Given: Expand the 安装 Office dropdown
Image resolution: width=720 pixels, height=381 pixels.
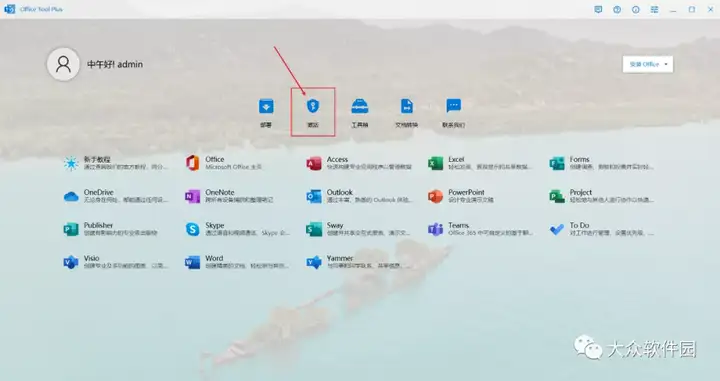Looking at the screenshot, I should point(648,64).
